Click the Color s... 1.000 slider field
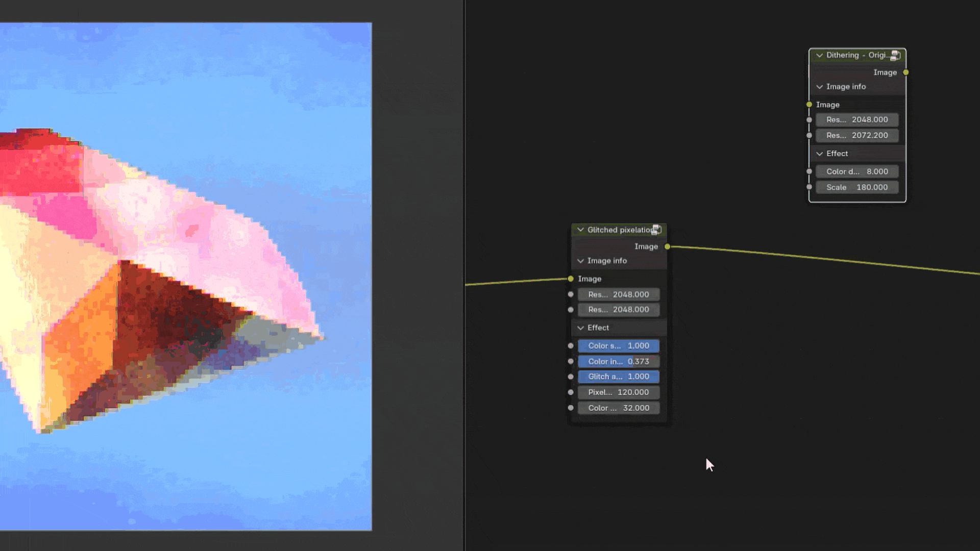This screenshot has width=980, height=551. point(618,346)
